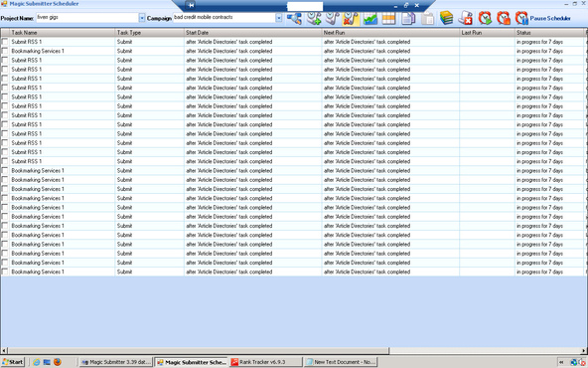Switch to New Text Document Notepad taskbar button
588x368 pixels.
pos(341,362)
